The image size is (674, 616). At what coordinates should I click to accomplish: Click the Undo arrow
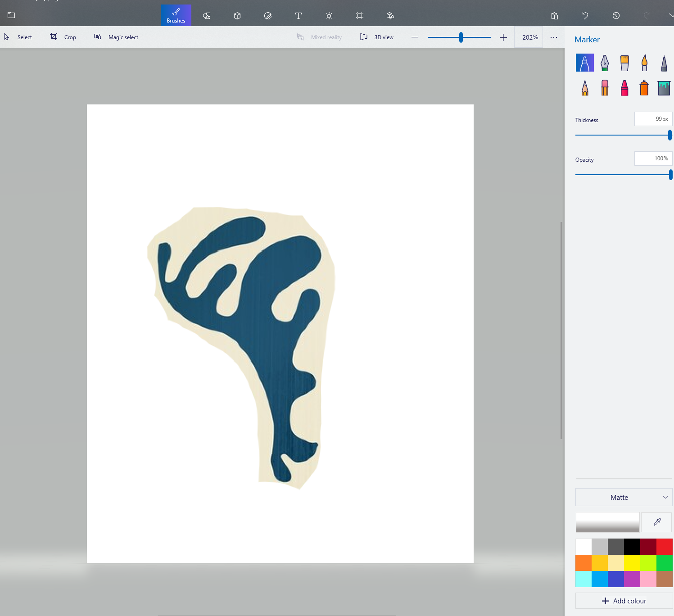[x=585, y=16]
